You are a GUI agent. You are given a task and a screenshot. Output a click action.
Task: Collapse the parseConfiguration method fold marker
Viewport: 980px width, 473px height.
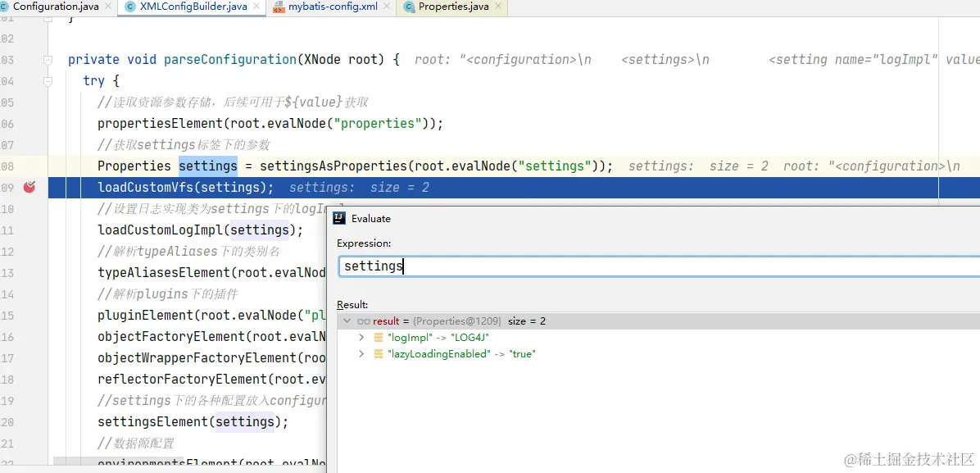[48, 60]
